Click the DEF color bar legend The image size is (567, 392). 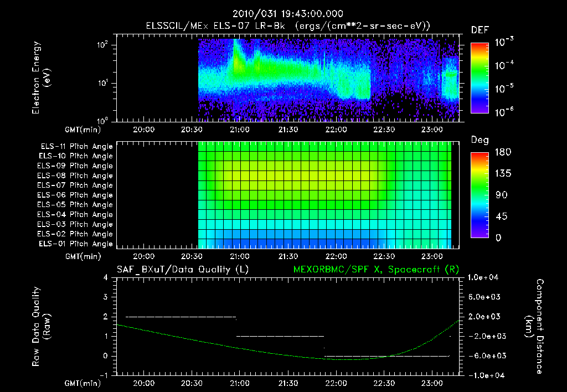(480, 78)
